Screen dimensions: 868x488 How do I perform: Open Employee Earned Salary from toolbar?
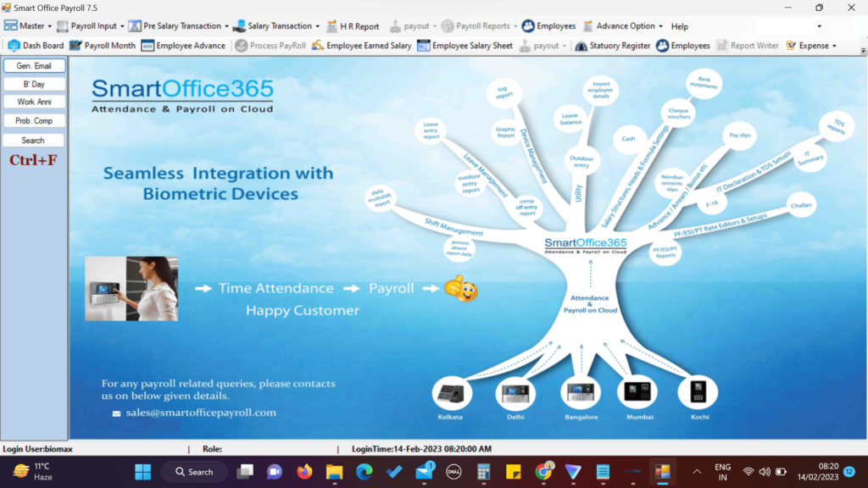point(361,46)
